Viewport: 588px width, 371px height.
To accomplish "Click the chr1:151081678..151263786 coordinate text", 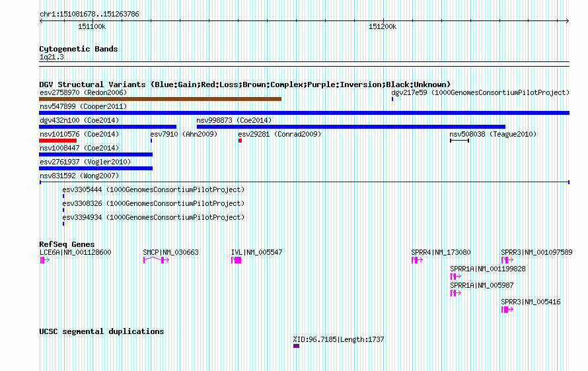I will (x=89, y=15).
